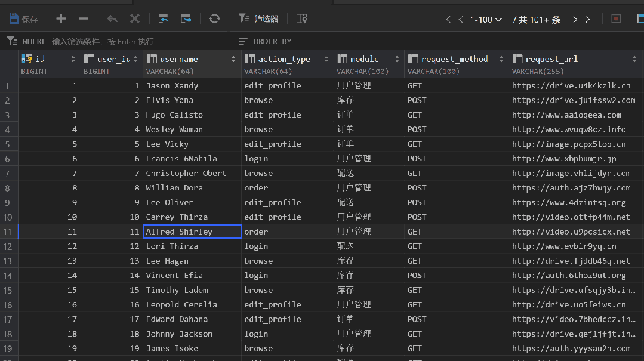Click the GET method cell for Lee Hagan
The height and width of the screenshot is (361, 644).
pos(457,261)
